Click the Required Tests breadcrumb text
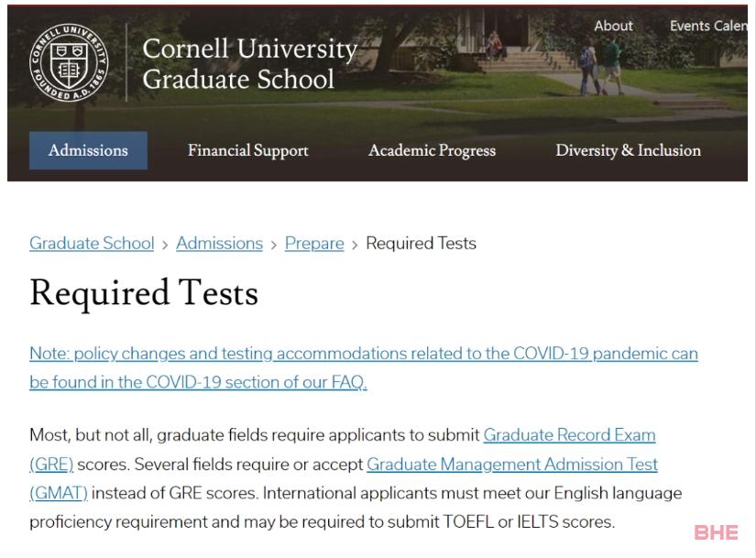 [421, 243]
